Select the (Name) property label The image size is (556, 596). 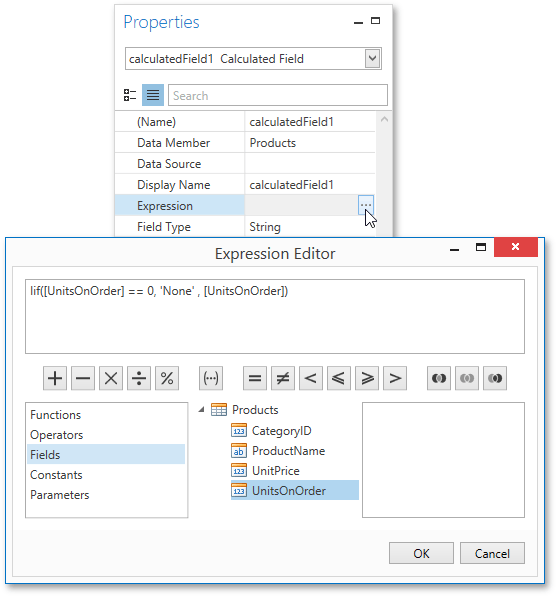click(x=156, y=122)
